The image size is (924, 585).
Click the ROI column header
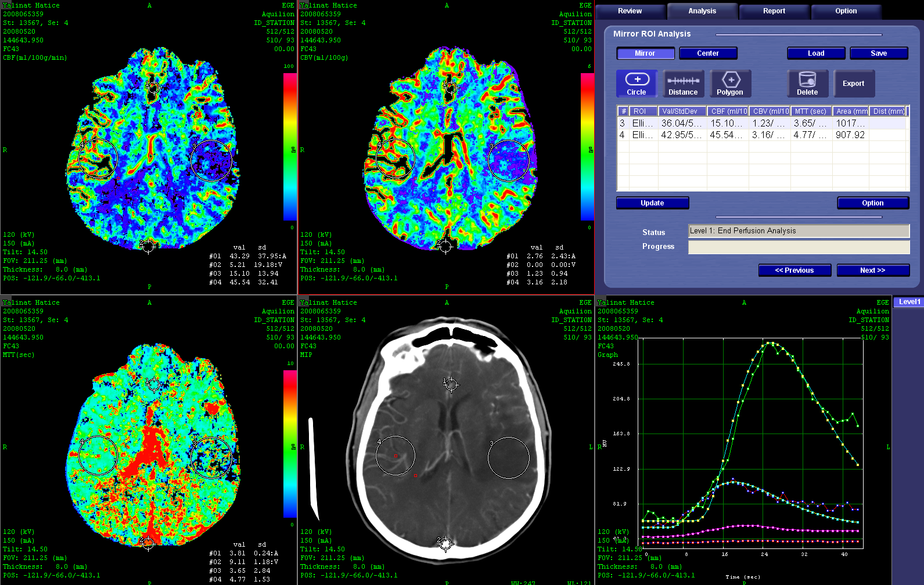coord(643,111)
